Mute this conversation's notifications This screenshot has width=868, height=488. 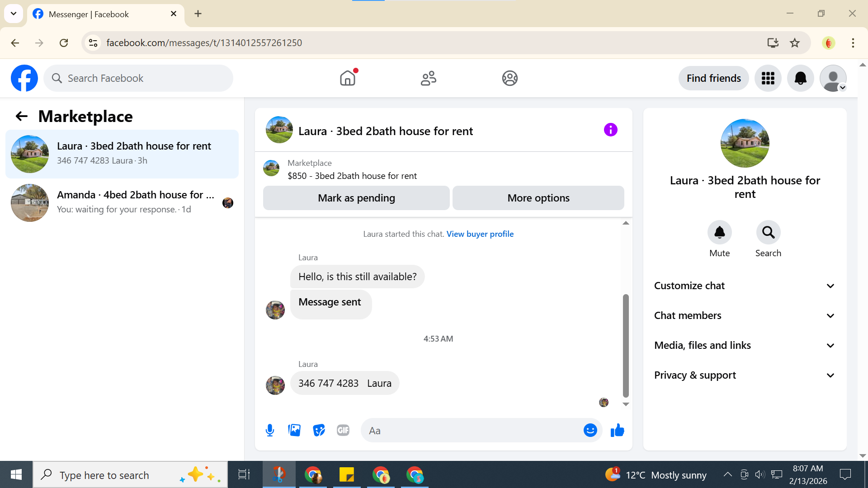[719, 232]
